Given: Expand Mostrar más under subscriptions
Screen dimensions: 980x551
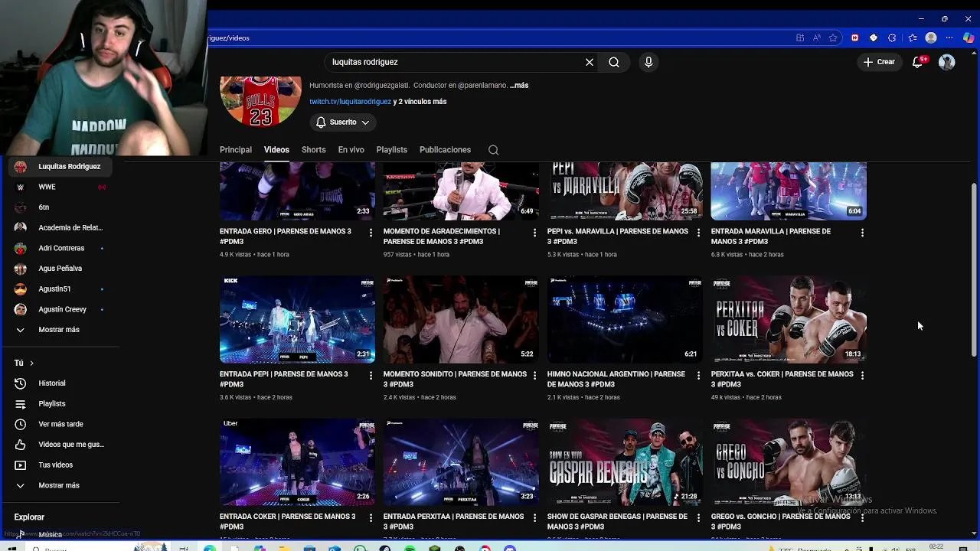Looking at the screenshot, I should click(60, 330).
